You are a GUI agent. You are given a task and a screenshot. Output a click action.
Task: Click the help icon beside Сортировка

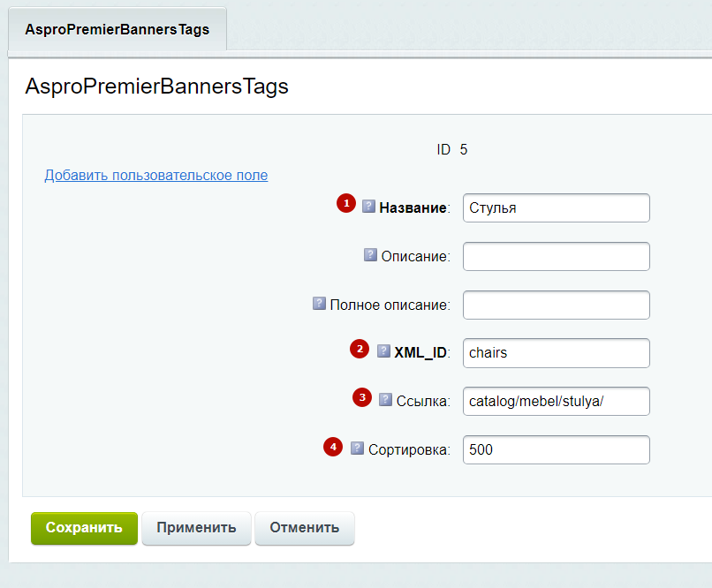click(357, 448)
